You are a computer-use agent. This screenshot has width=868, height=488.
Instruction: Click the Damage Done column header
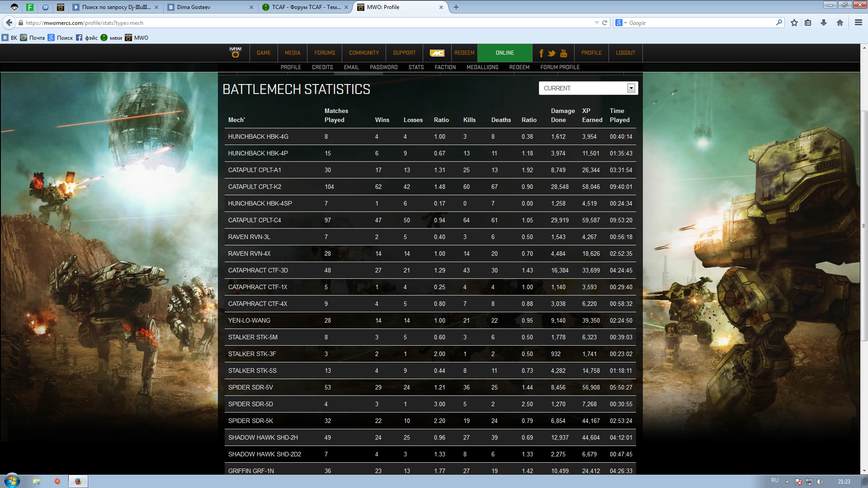point(563,115)
